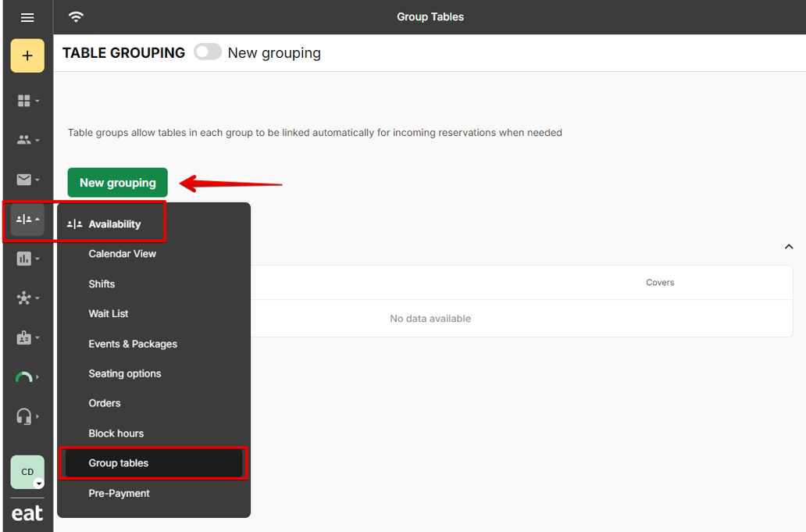Image resolution: width=806 pixels, height=532 pixels.
Task: Open the dashboard grid icon in sidebar
Action: tap(27, 101)
